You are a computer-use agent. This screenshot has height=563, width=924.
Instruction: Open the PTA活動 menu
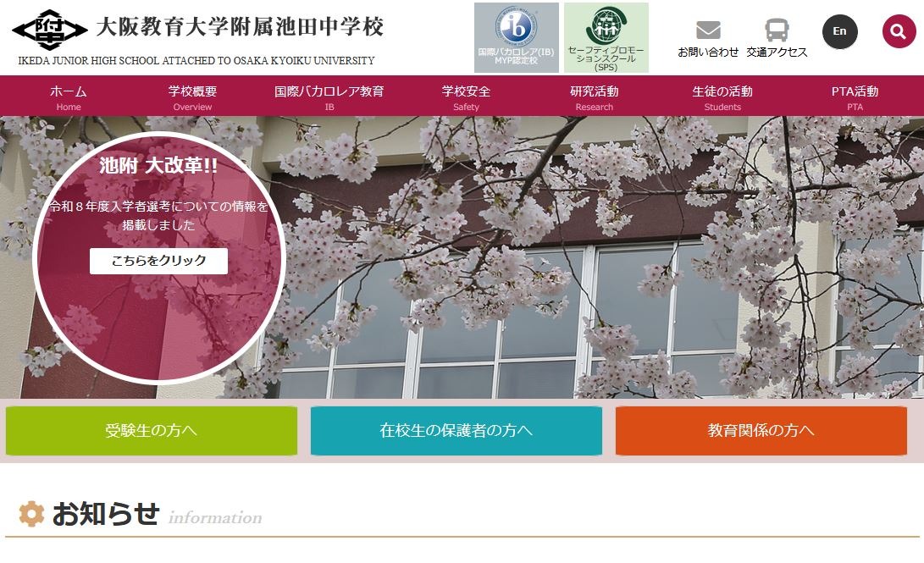[855, 97]
